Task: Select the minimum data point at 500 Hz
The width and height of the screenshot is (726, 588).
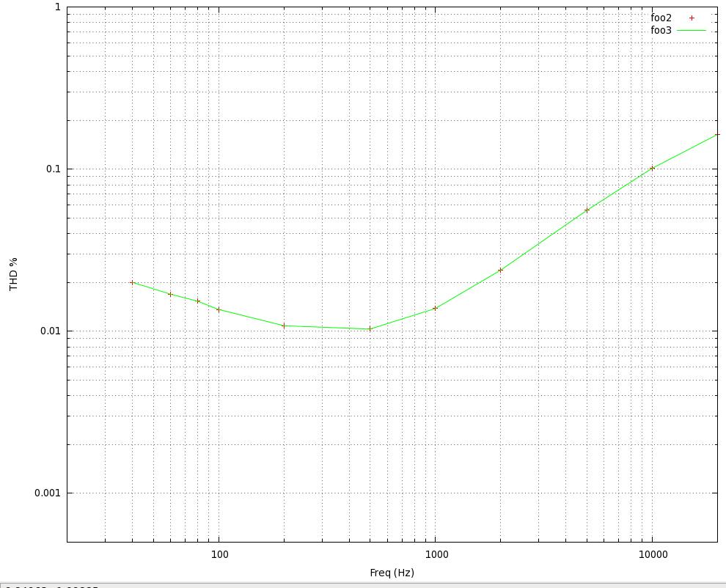Action: click(x=370, y=329)
